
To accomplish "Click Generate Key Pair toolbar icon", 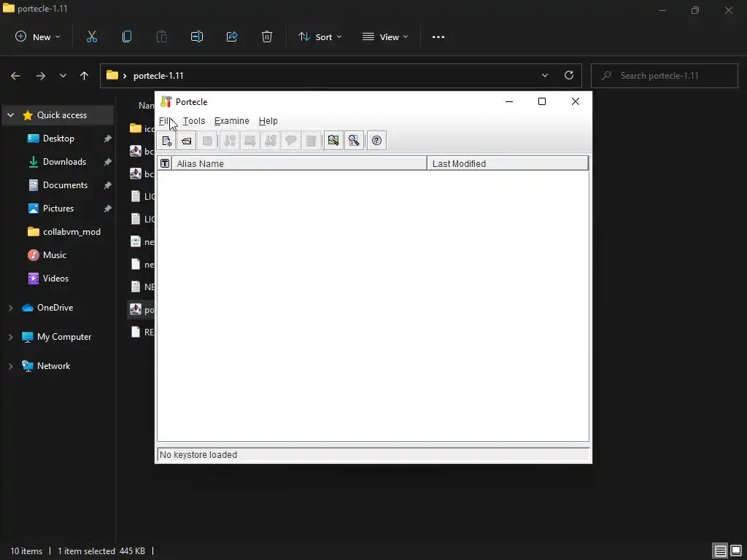I will point(230,141).
